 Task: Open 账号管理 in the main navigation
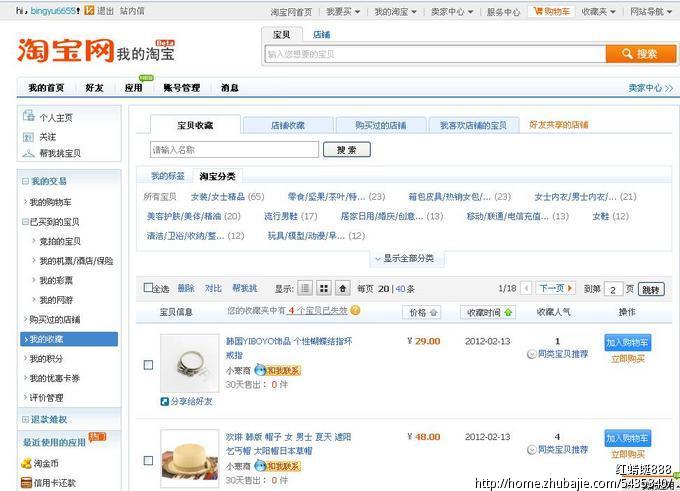pos(182,88)
